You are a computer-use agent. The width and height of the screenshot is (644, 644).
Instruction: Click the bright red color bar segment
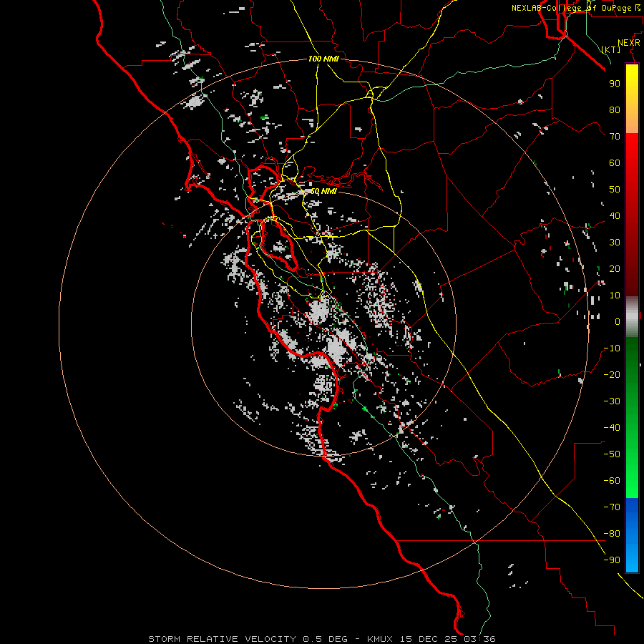tap(632, 150)
